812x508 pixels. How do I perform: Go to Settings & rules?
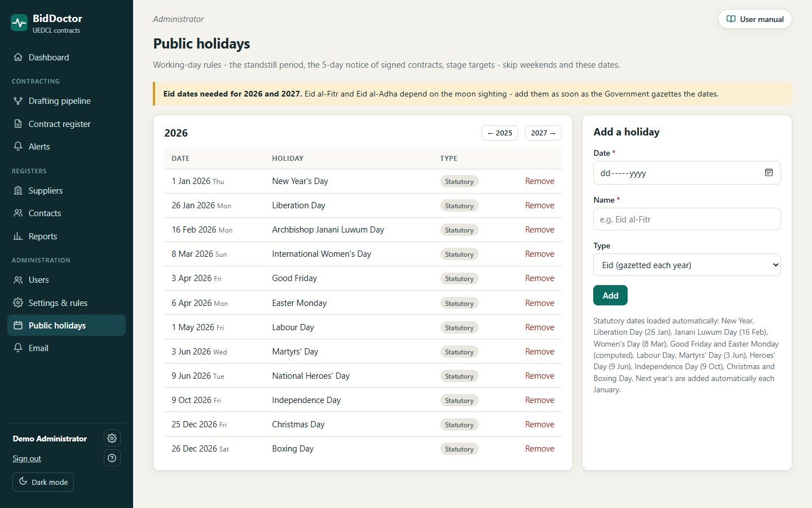pos(67,303)
